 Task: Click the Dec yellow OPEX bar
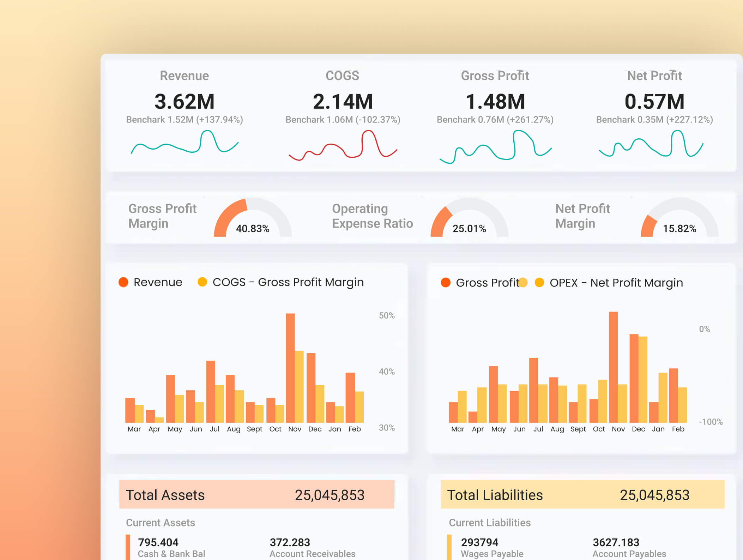pos(643,380)
